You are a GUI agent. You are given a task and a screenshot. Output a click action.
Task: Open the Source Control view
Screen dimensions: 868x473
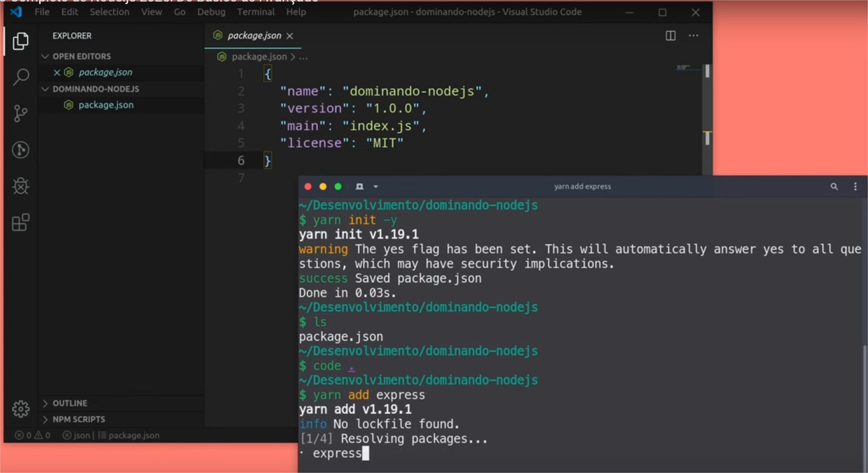point(20,113)
